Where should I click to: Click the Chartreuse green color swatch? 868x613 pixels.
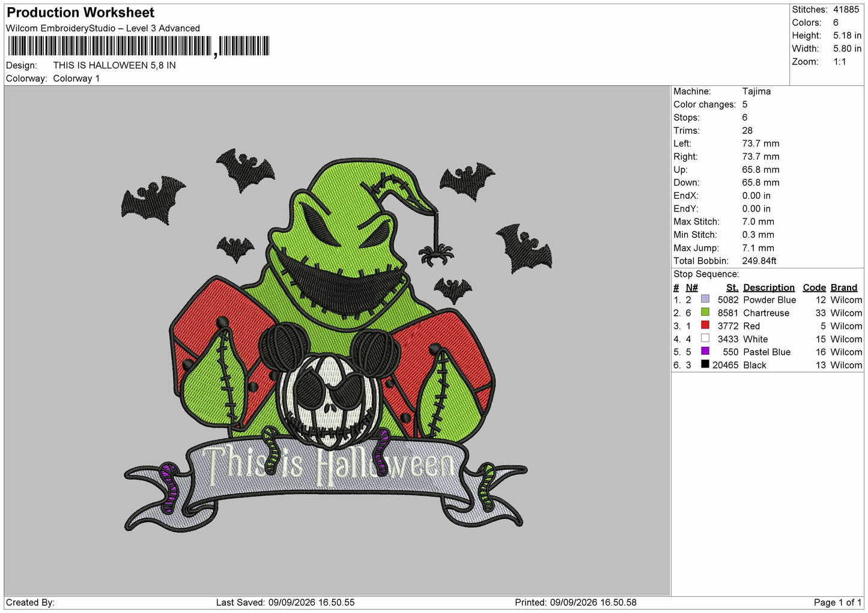pos(705,312)
